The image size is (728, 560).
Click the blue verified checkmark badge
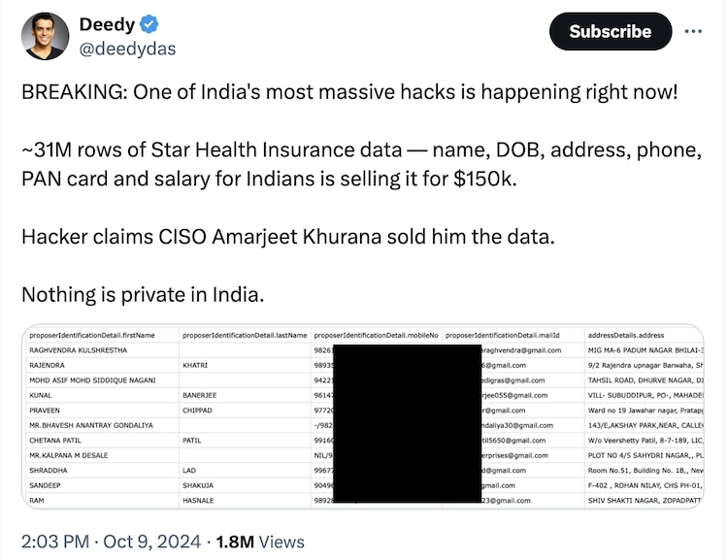tap(149, 24)
